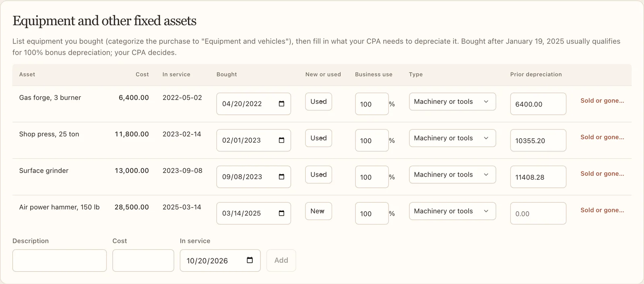Expand Type dropdown for Shop press
The width and height of the screenshot is (644, 284).
452,138
